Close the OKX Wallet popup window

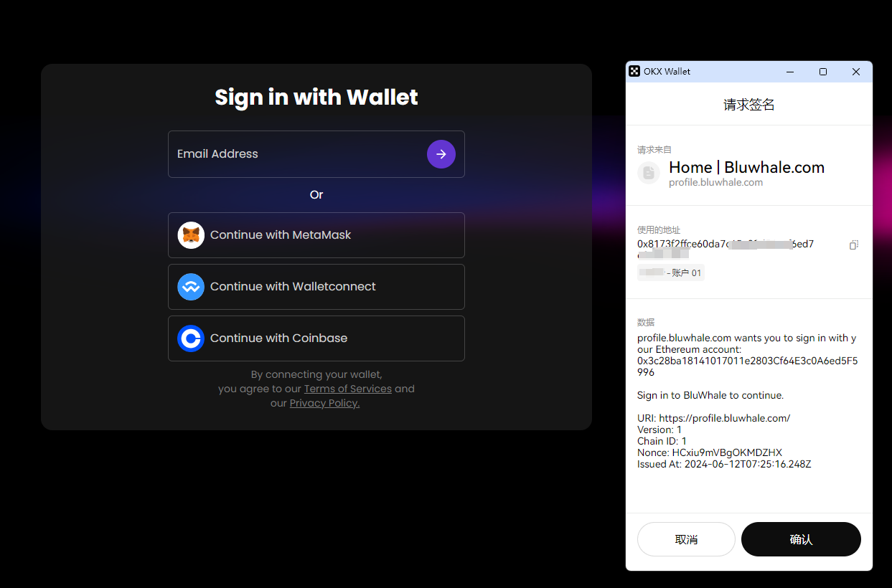pyautogui.click(x=856, y=72)
